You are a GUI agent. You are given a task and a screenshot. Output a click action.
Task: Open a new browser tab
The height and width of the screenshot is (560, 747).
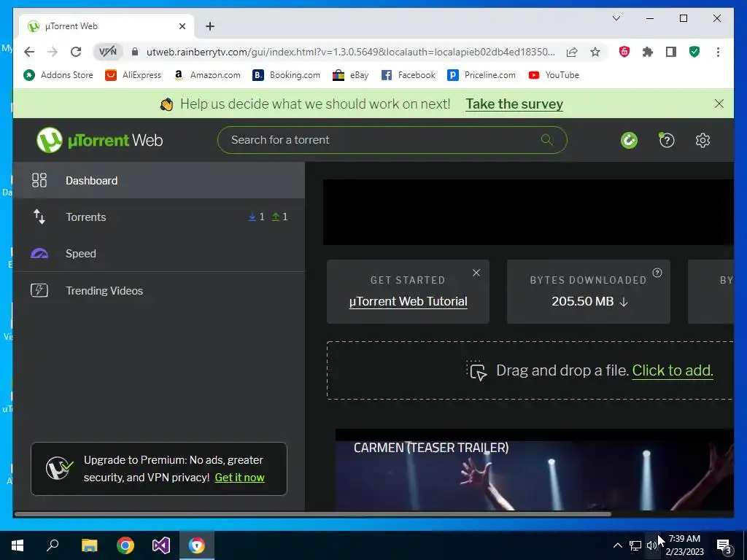(210, 26)
